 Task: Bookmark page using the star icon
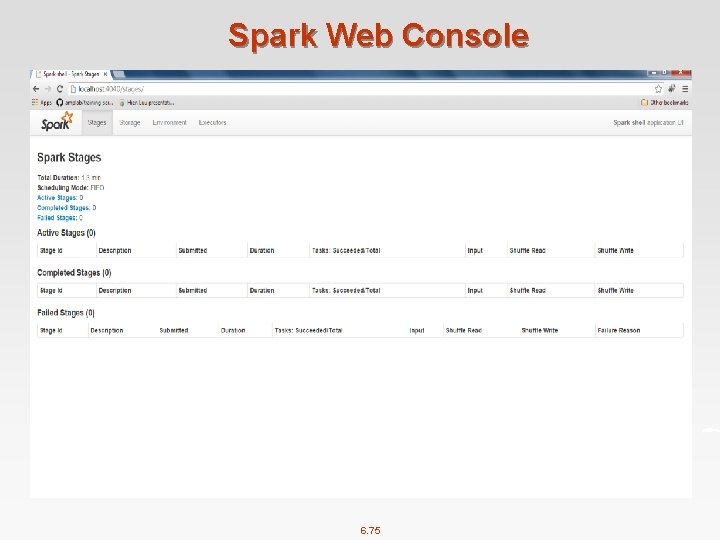tap(658, 89)
